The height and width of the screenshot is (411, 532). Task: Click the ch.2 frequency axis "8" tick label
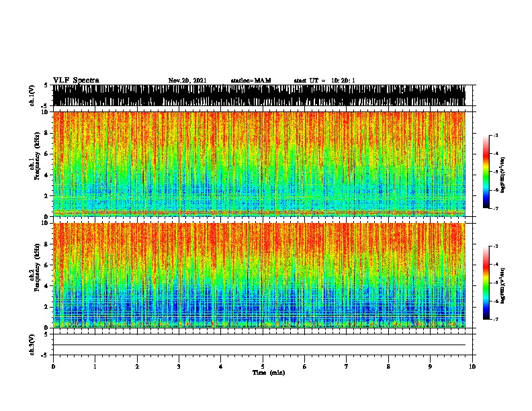point(47,244)
